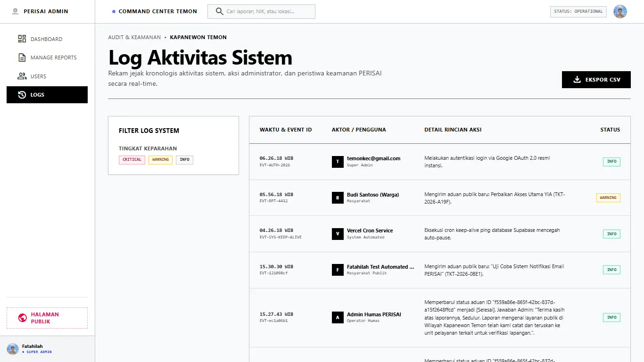The image size is (644, 362).
Task: Select the Vercel Cron Service actor name
Action: coord(370,230)
